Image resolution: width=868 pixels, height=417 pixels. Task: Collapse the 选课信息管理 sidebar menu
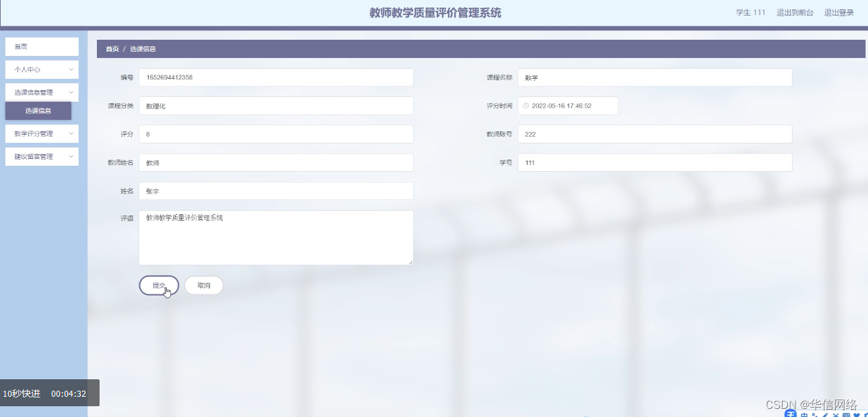(42, 92)
